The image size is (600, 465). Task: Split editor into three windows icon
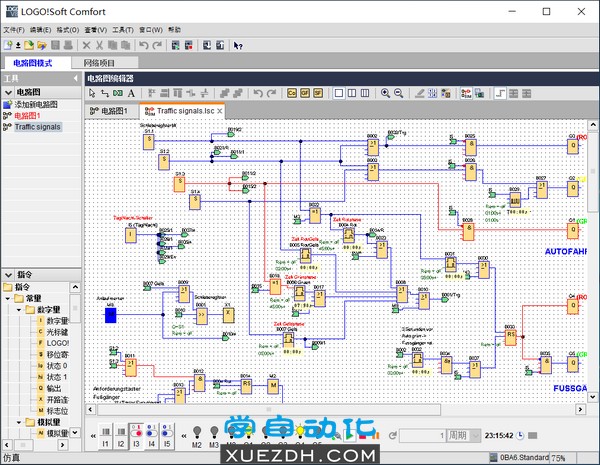pyautogui.click(x=365, y=93)
